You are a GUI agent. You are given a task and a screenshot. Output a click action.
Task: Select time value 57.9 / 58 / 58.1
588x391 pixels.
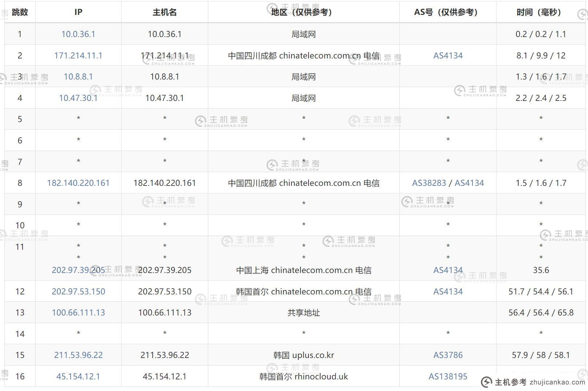click(541, 355)
